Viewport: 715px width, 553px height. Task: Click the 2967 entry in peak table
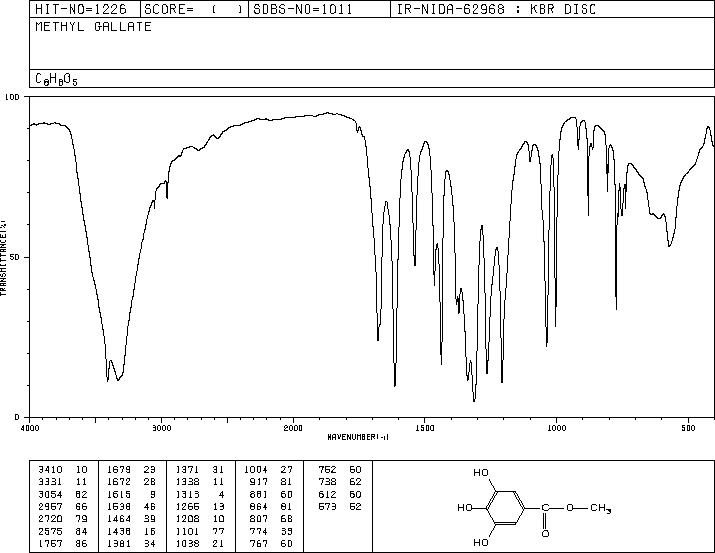tap(50, 506)
